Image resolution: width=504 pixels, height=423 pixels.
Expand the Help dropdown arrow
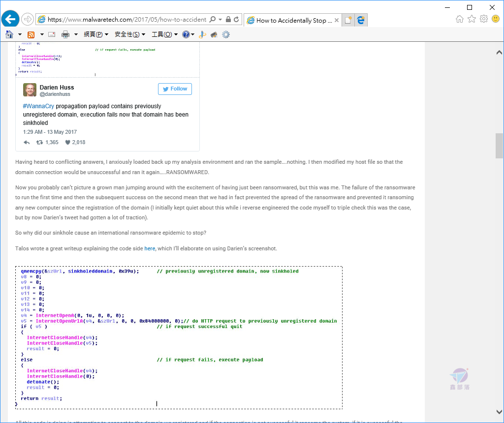pyautogui.click(x=193, y=34)
